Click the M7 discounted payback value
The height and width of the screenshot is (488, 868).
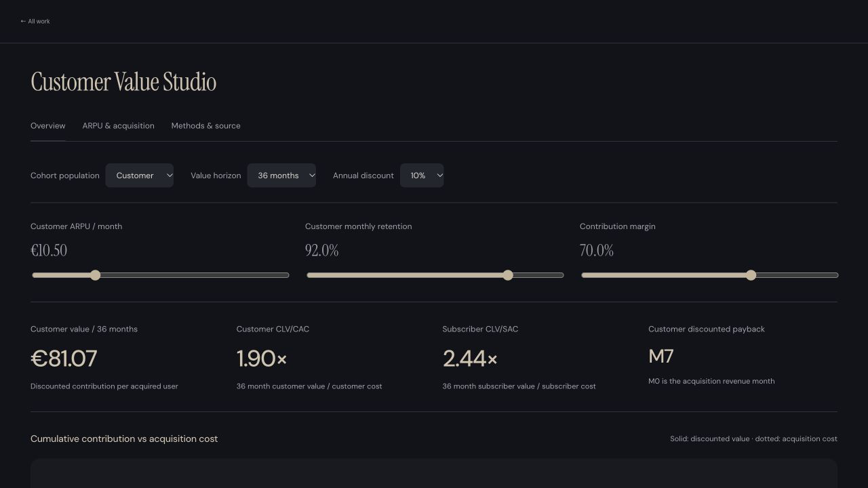pyautogui.click(x=661, y=356)
